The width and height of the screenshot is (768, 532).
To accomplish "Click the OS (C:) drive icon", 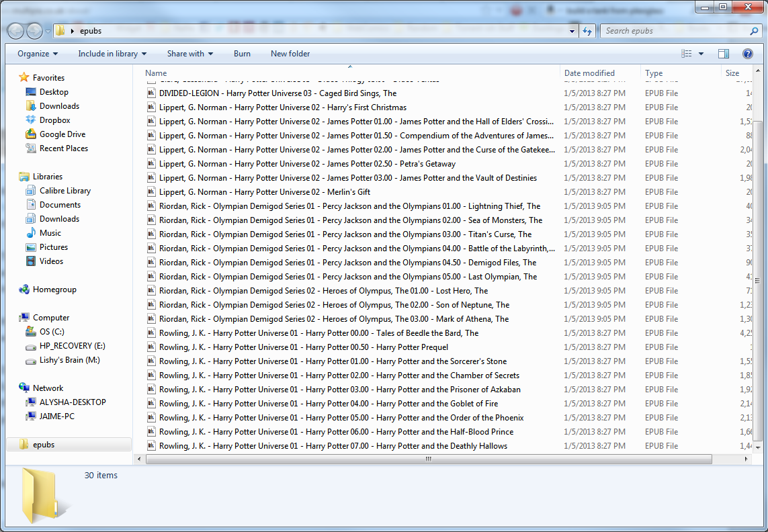I will (x=31, y=332).
